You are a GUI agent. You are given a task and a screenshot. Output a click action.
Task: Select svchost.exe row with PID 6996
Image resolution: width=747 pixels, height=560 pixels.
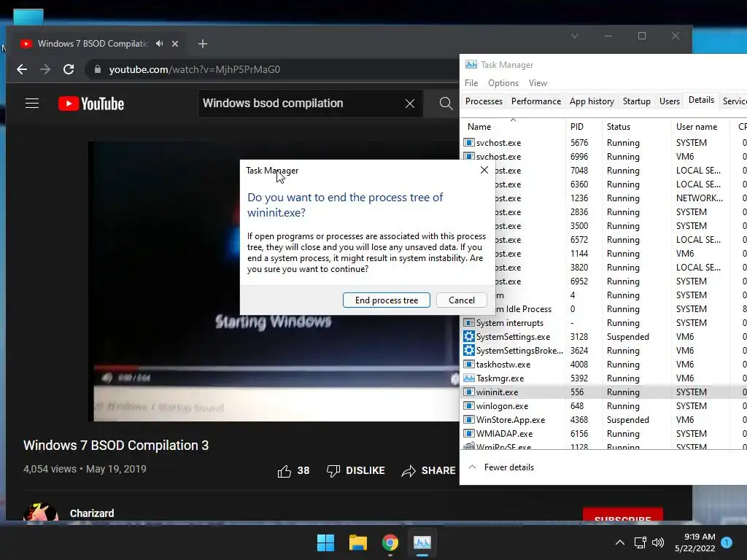pos(604,157)
